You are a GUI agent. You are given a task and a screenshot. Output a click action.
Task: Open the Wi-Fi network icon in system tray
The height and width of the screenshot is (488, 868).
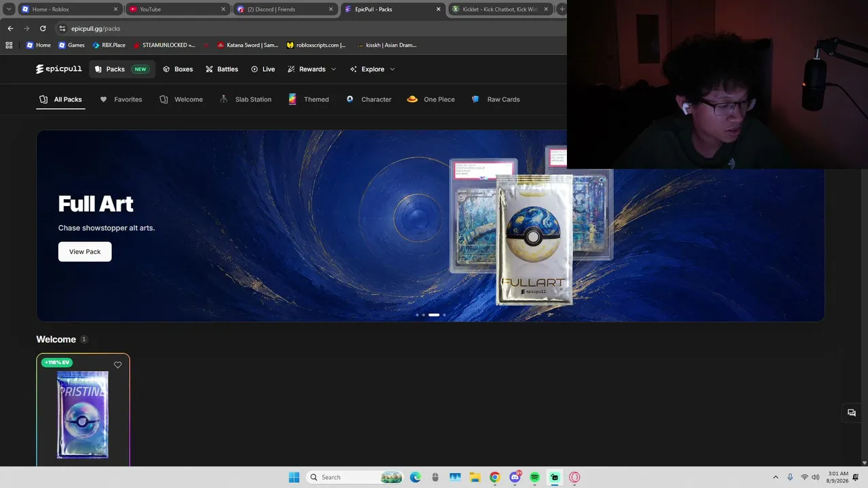[x=804, y=477]
